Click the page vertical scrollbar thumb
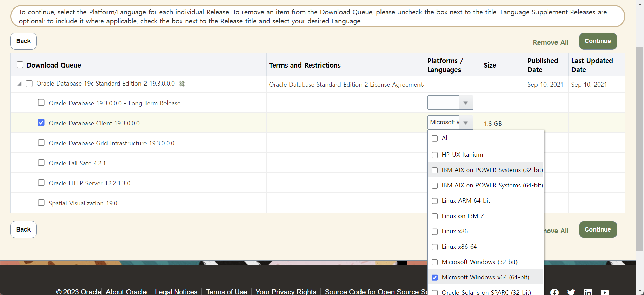The width and height of the screenshot is (644, 295). (640, 149)
